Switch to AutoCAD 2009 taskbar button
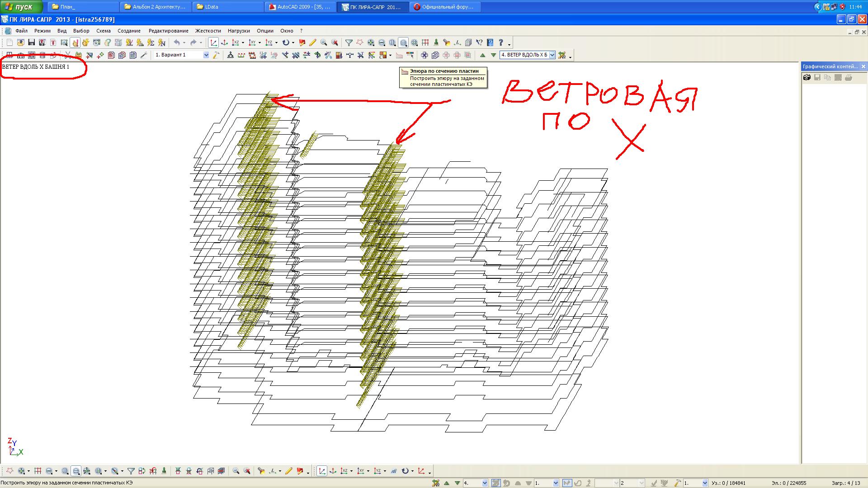Screen dimensions: 868x488 [x=300, y=7]
